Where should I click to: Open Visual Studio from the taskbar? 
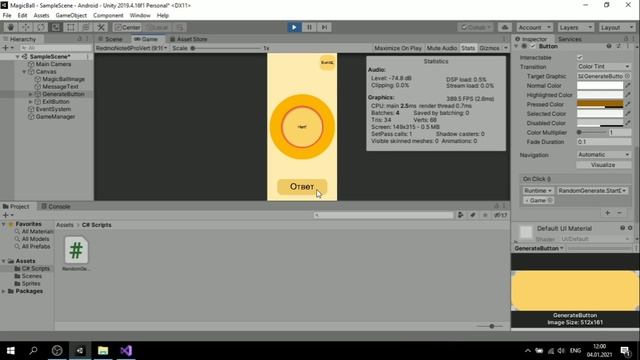pos(126,351)
